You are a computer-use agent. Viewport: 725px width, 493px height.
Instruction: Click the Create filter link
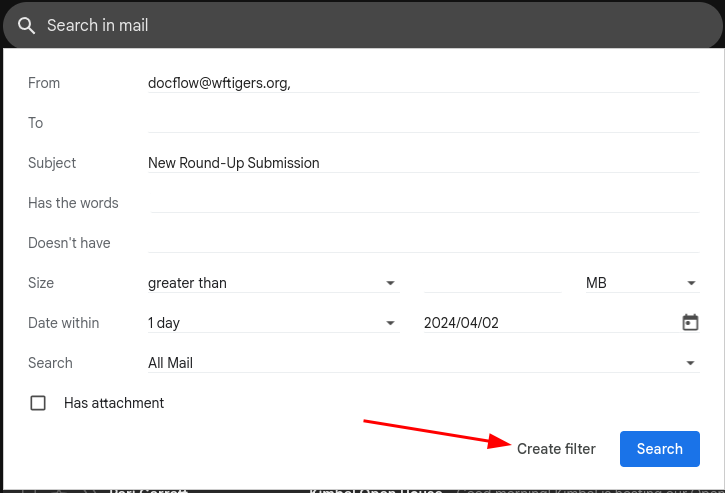pyautogui.click(x=556, y=449)
